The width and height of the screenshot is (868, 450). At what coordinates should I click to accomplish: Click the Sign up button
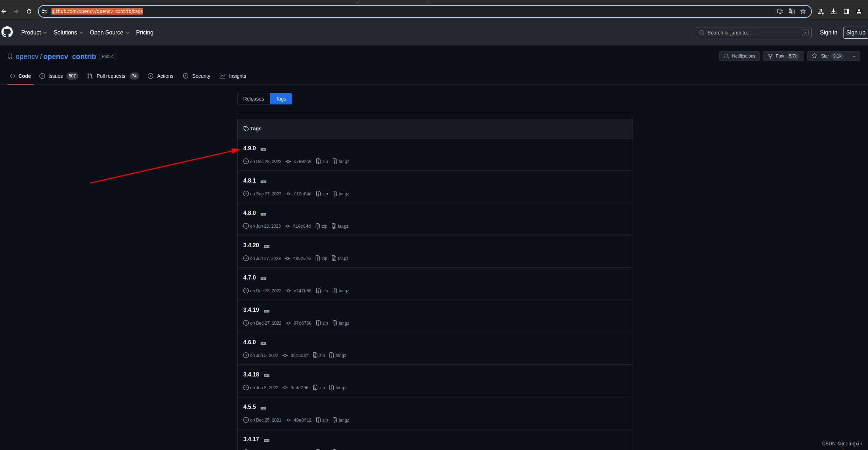click(x=855, y=32)
